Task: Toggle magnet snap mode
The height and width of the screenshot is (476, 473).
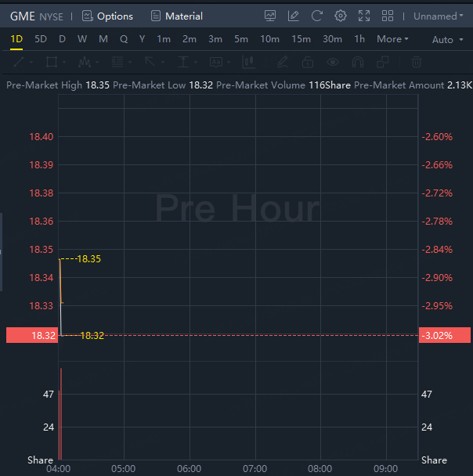Action: coord(358,62)
